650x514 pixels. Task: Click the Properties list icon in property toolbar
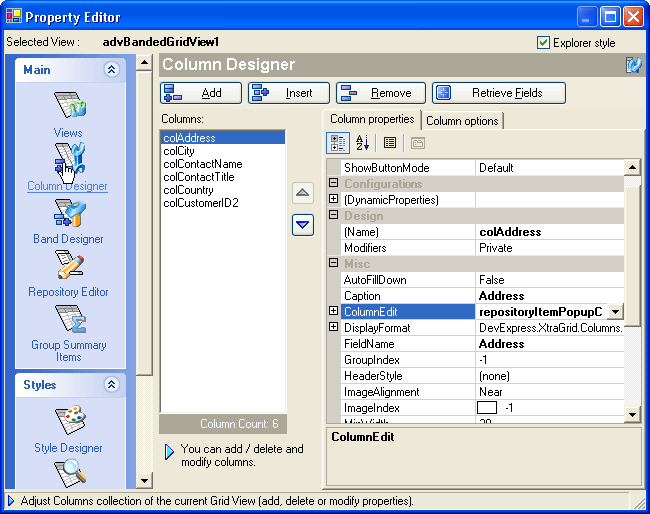tap(390, 143)
